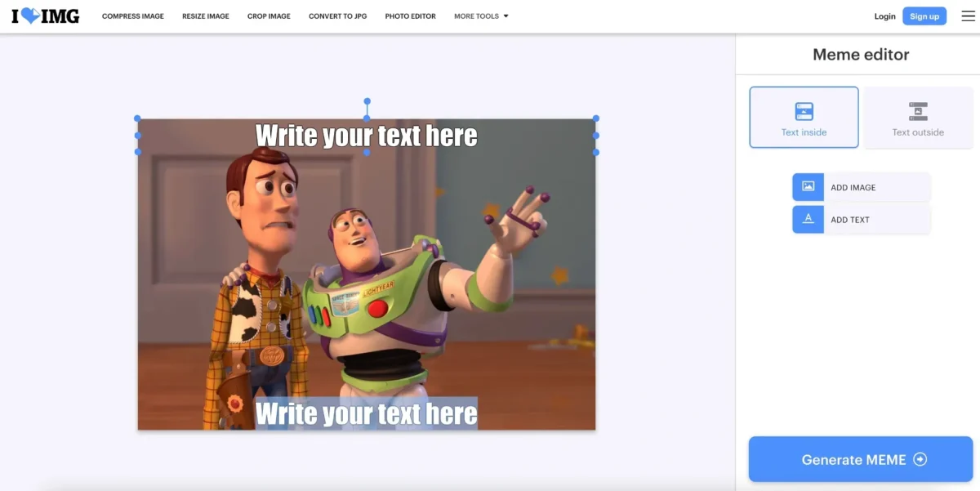Click the Woody and Buzz meme image
Image resolution: width=980 pixels, height=491 pixels.
367,275
